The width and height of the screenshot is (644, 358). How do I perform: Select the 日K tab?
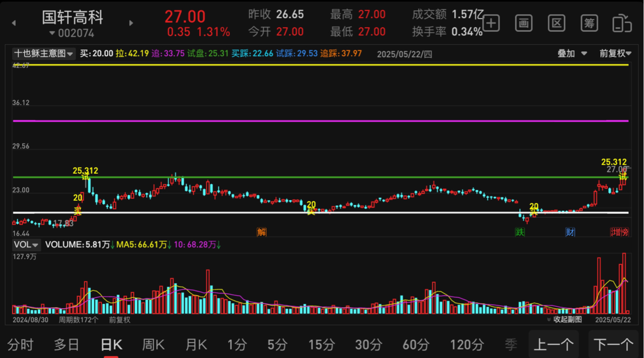point(111,345)
